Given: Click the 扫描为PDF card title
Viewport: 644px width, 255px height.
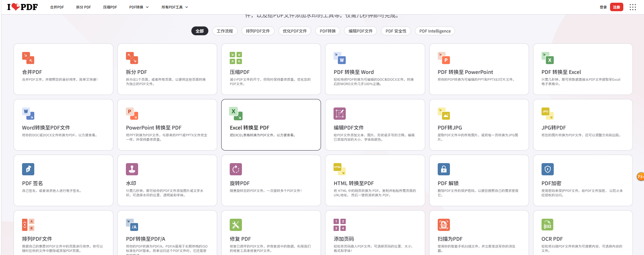Looking at the screenshot, I should click(450, 239).
